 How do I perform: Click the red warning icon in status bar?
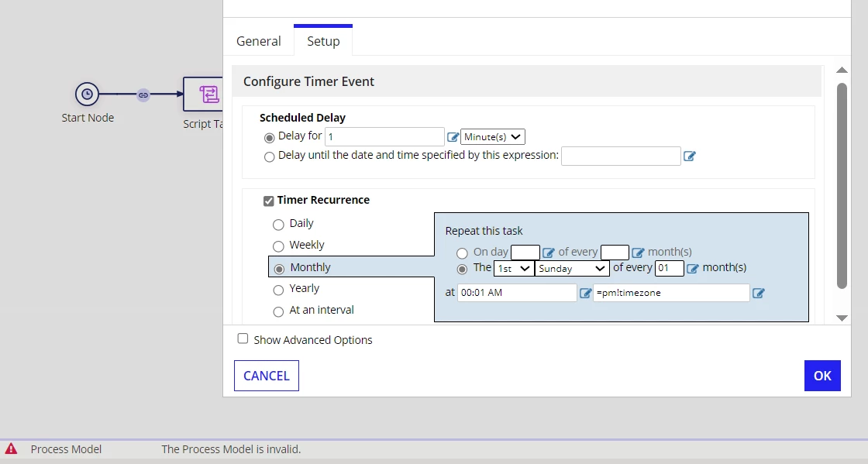(x=11, y=449)
